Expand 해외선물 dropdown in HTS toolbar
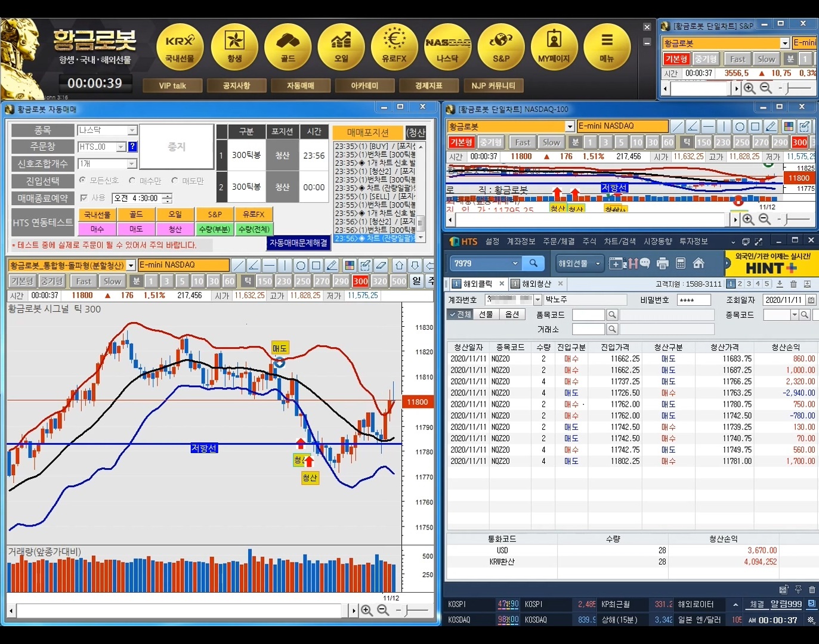Image resolution: width=819 pixels, height=644 pixels. (598, 263)
